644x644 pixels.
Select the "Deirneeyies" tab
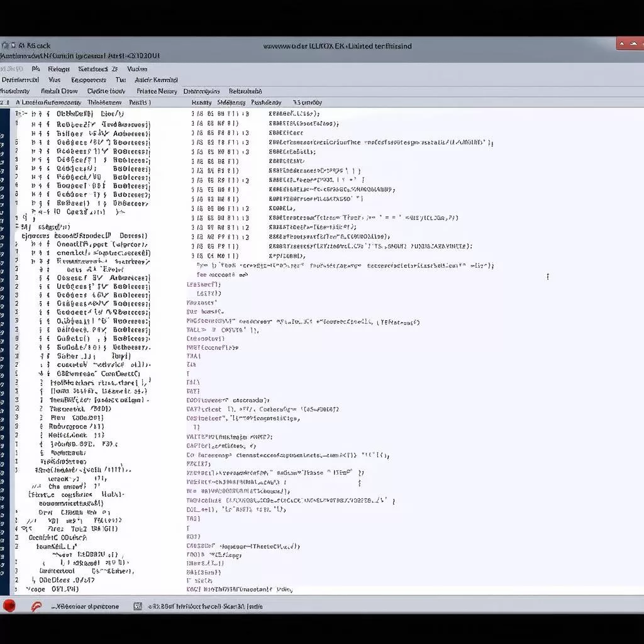pos(201,91)
